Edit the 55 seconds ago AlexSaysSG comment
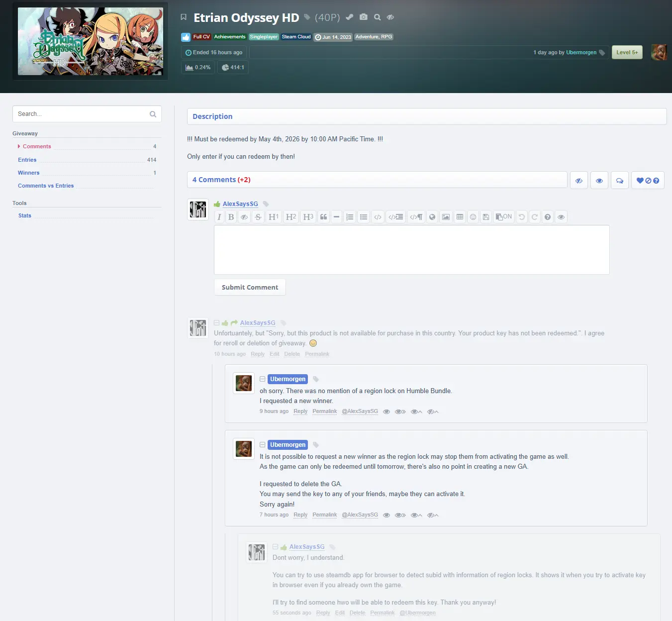Image resolution: width=672 pixels, height=621 pixels. pos(340,613)
